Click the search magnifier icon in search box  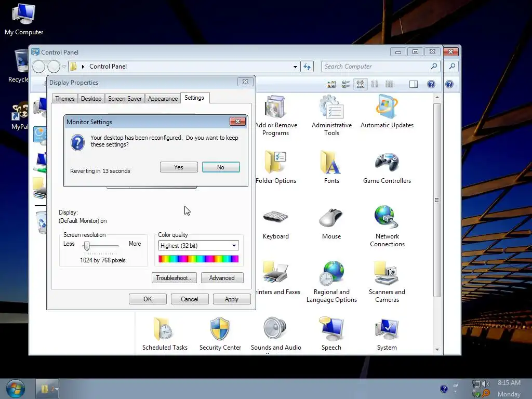434,66
